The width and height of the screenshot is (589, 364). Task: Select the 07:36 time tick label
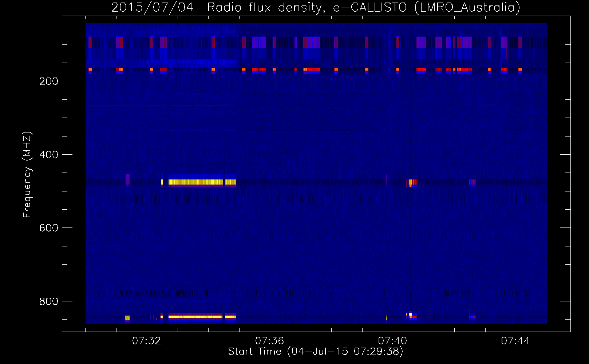coord(270,341)
